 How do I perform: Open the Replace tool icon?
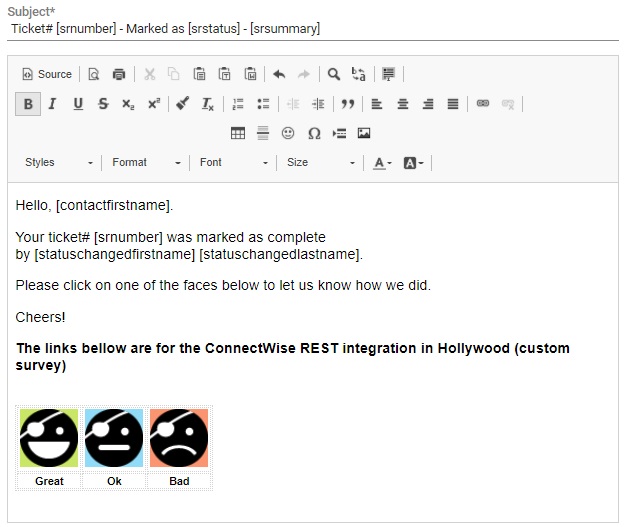coord(359,74)
